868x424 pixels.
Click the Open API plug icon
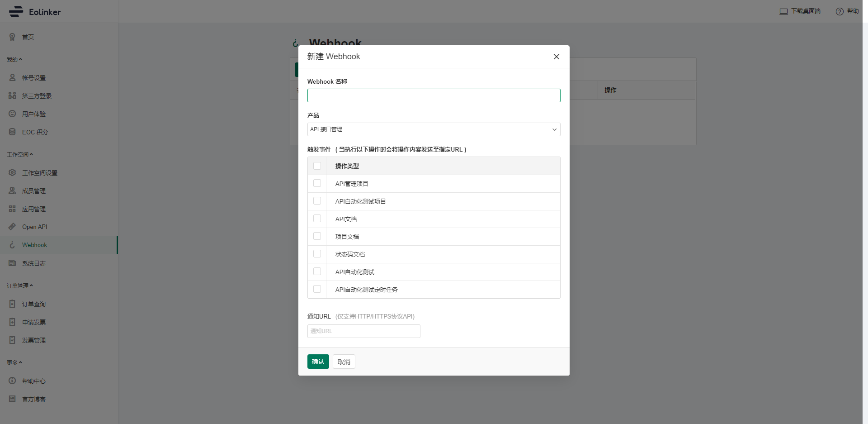point(12,226)
